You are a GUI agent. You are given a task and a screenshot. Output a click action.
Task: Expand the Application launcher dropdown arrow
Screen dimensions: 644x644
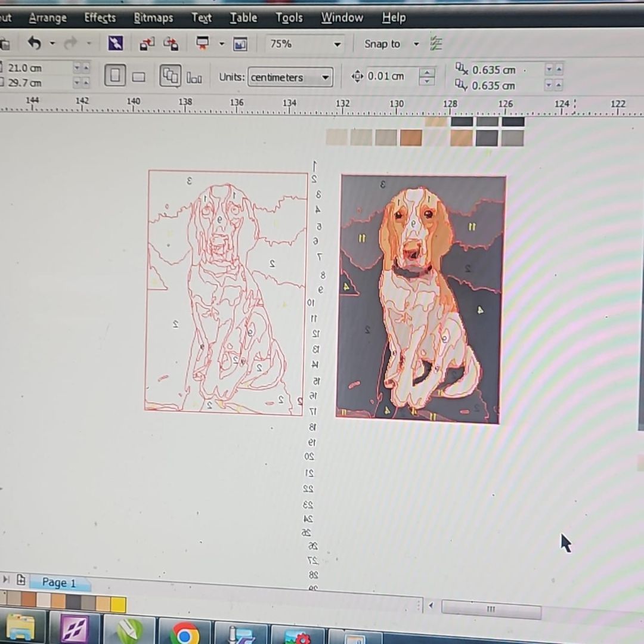222,44
